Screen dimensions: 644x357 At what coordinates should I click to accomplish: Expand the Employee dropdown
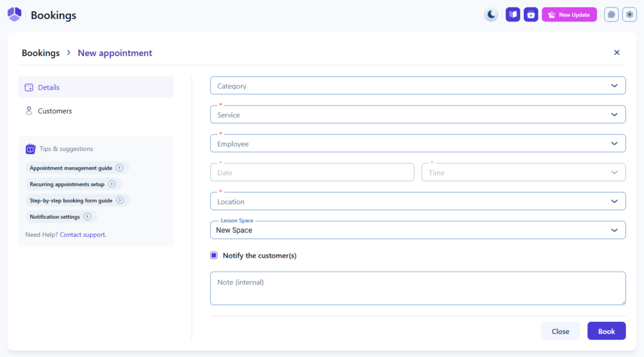(418, 144)
